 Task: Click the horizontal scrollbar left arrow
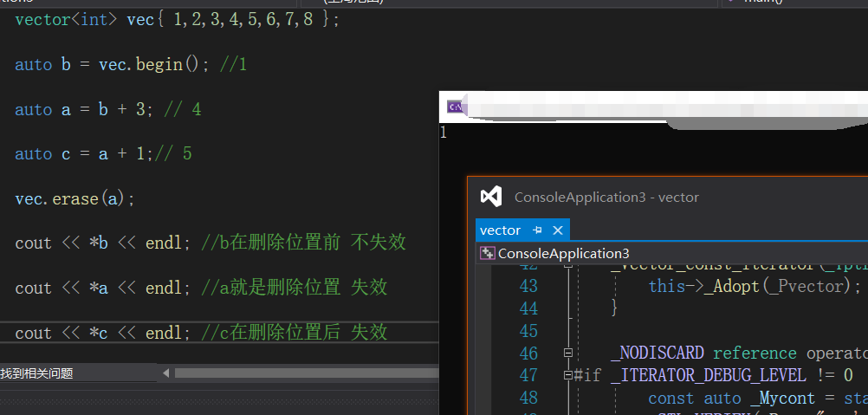165,373
